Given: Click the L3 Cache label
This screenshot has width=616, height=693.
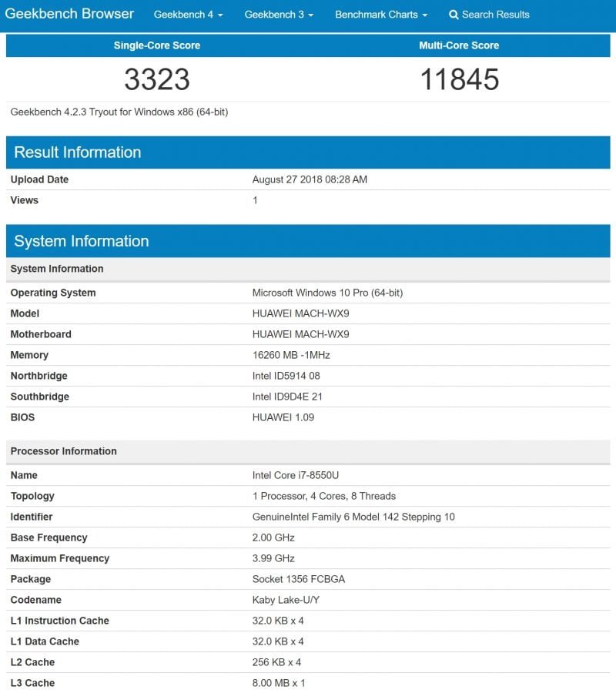Looking at the screenshot, I should 32,683.
